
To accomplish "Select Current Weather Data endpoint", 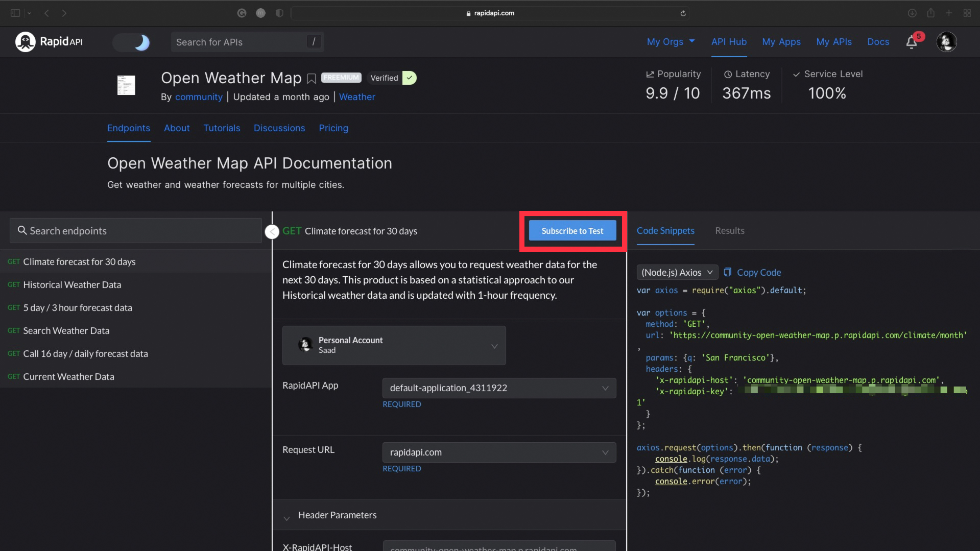I will 136,376.
